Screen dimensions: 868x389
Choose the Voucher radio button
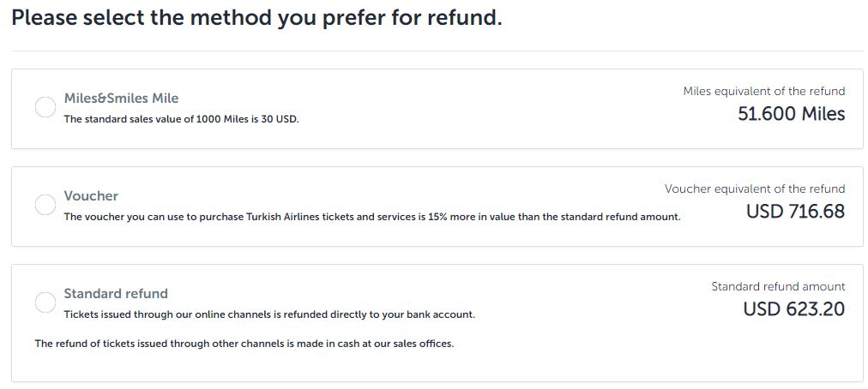(x=45, y=206)
